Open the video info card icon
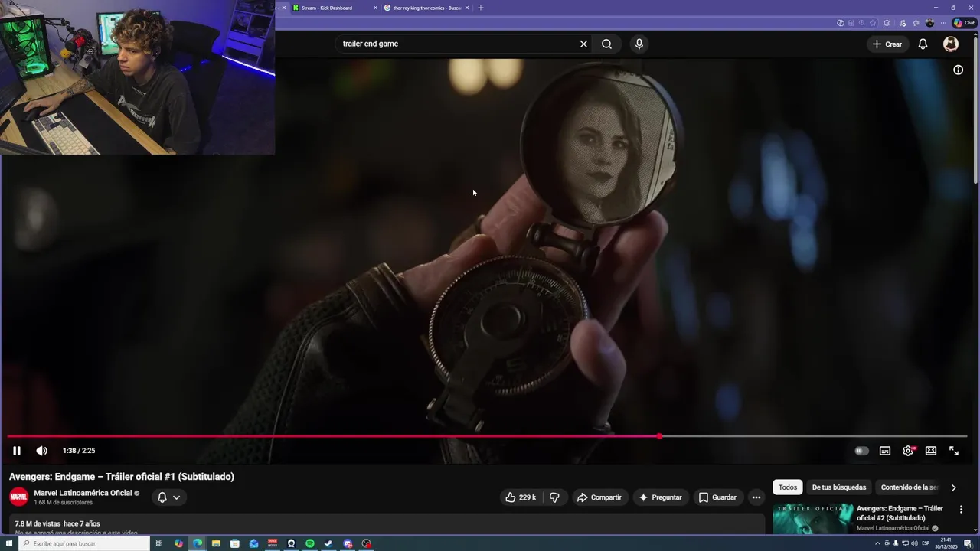This screenshot has width=980, height=551. click(x=958, y=70)
